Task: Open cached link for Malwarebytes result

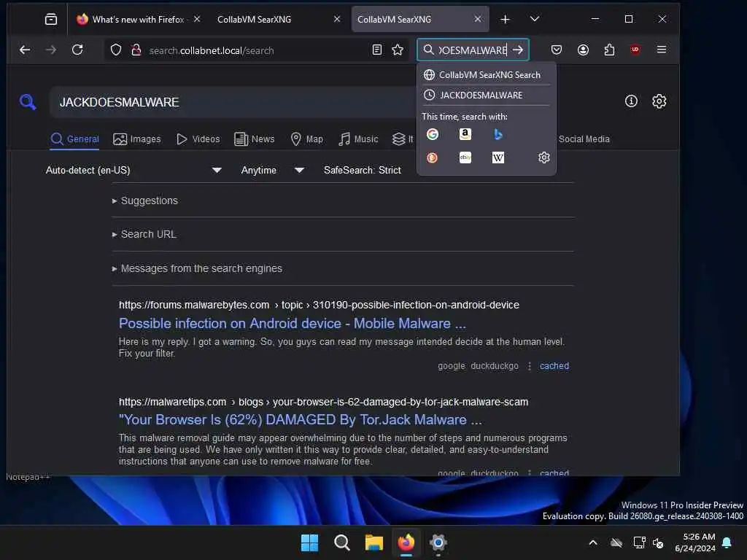Action: pyautogui.click(x=554, y=366)
